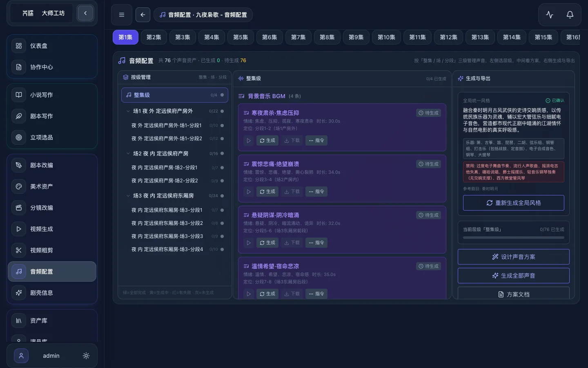Switch to 第5集 tab
The height and width of the screenshot is (368, 588).
coord(241,37)
